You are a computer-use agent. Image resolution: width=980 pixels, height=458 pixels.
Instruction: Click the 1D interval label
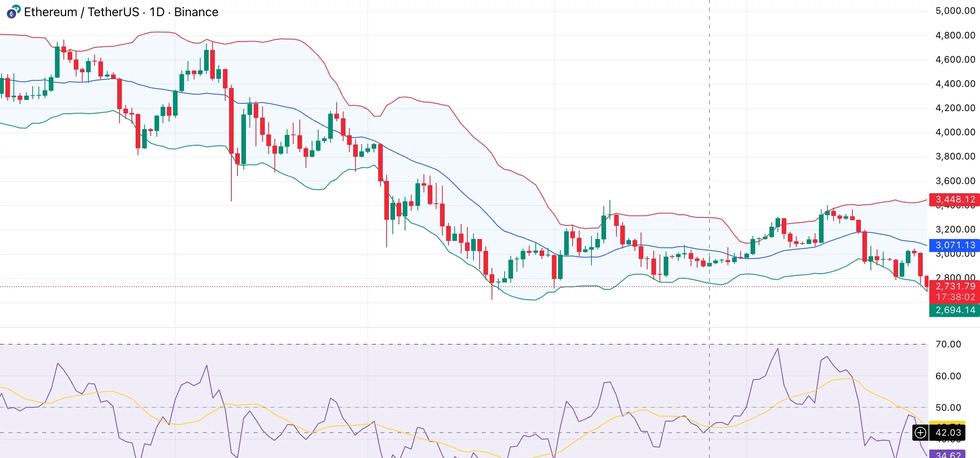click(x=157, y=12)
